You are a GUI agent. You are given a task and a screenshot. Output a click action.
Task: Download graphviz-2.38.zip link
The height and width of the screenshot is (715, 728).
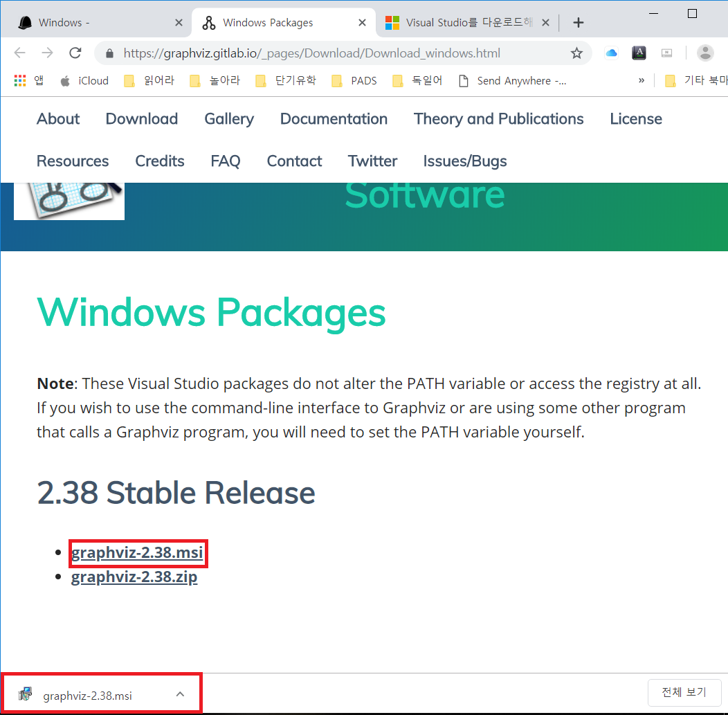[x=134, y=577]
